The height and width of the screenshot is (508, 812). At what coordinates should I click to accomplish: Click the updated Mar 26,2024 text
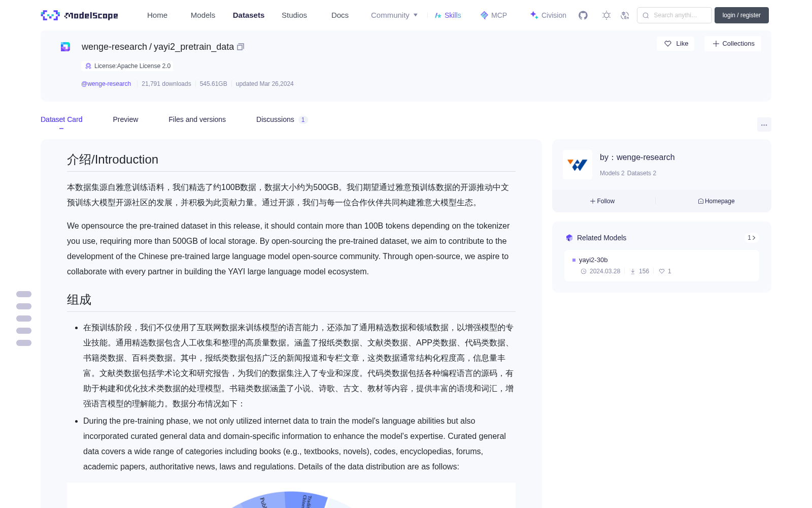pos(264,84)
